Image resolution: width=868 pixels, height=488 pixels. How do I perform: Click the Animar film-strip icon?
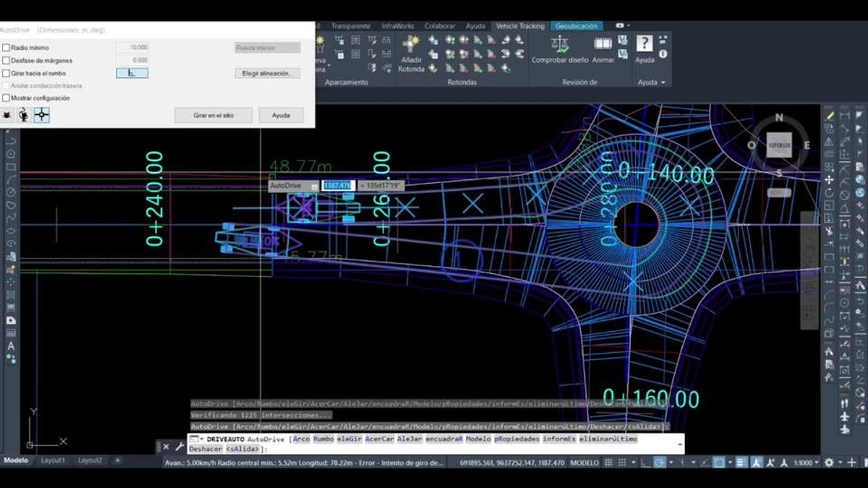pos(603,43)
